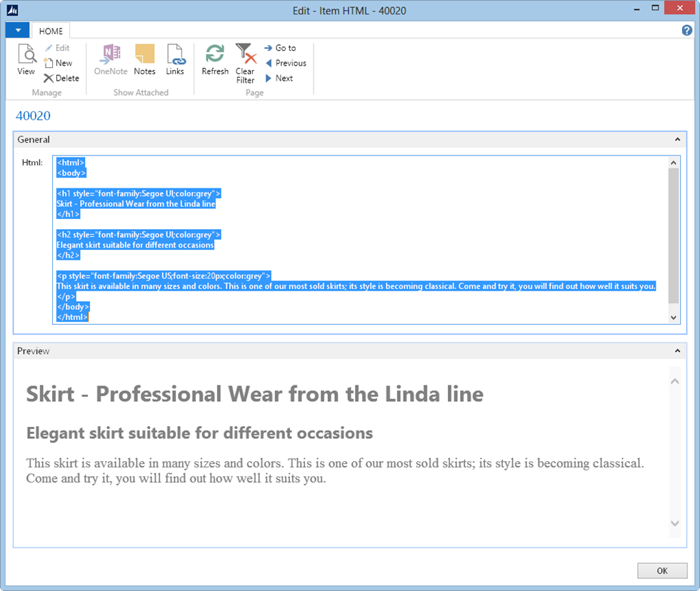The height and width of the screenshot is (591, 700).
Task: Open the Notes icon
Action: (x=144, y=60)
